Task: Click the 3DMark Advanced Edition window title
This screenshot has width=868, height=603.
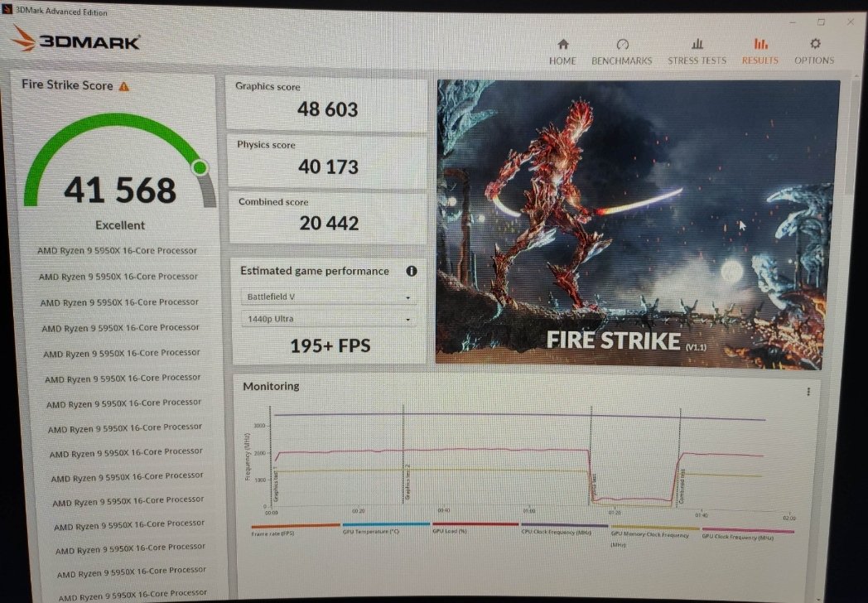Action: pyautogui.click(x=61, y=12)
